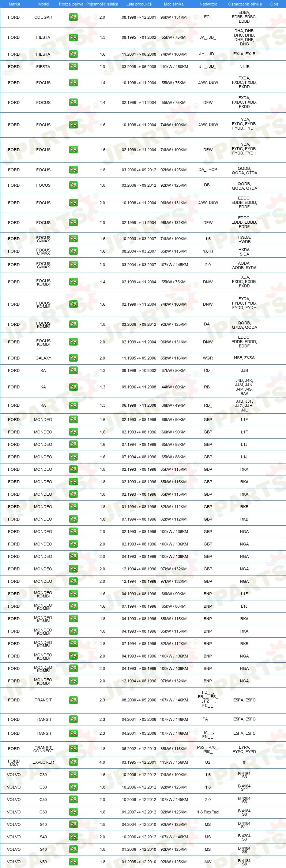Click the fuel icon for the Volvo C30 2.0 row

73,800
